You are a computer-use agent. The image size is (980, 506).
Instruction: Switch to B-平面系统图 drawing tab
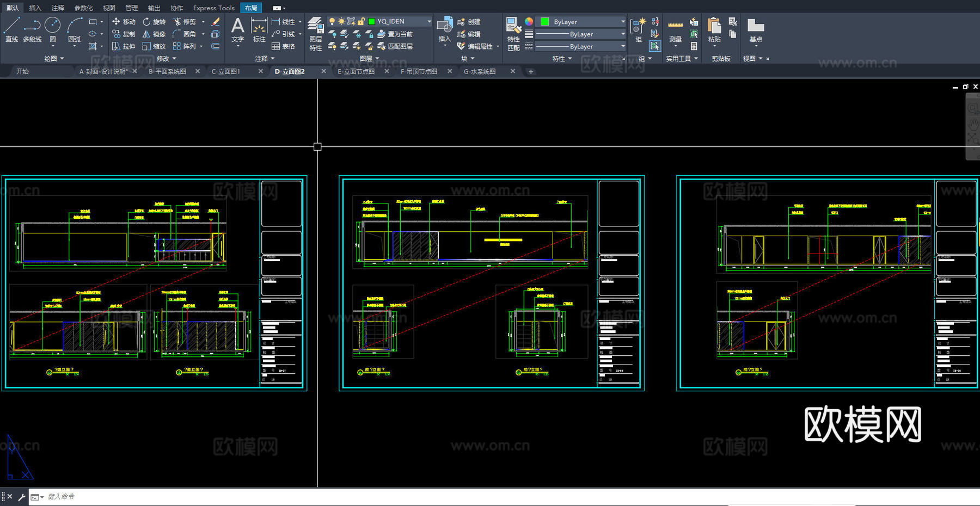point(167,71)
